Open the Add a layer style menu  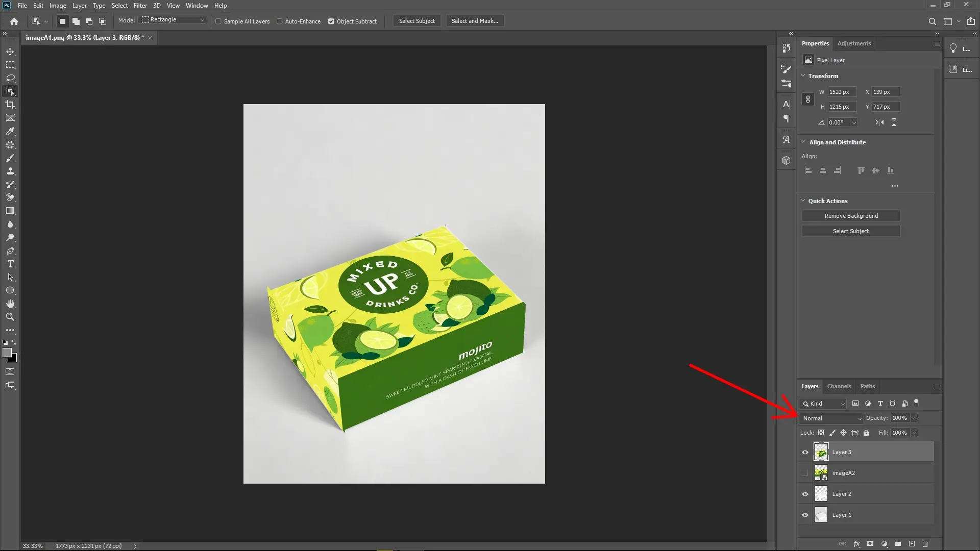(x=857, y=544)
